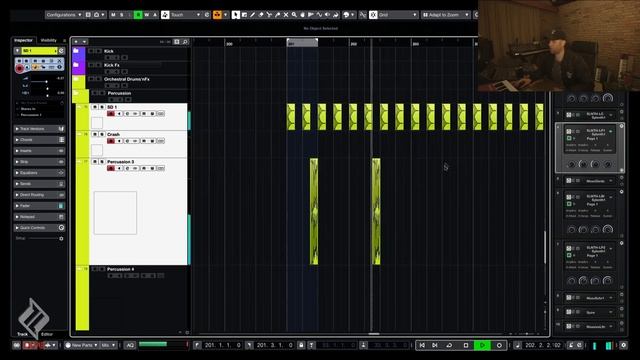Expand the Track Versions inspector section
This screenshot has width=640, height=360.
(x=39, y=129)
